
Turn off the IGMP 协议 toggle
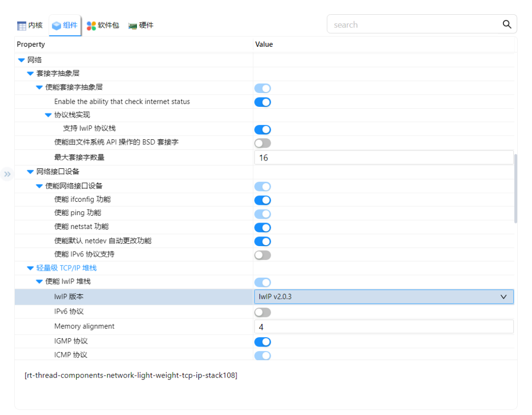pos(263,342)
